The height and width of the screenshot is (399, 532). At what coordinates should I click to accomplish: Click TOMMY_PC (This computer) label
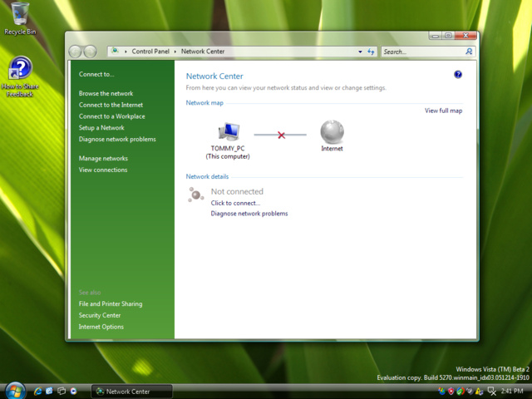pos(228,152)
